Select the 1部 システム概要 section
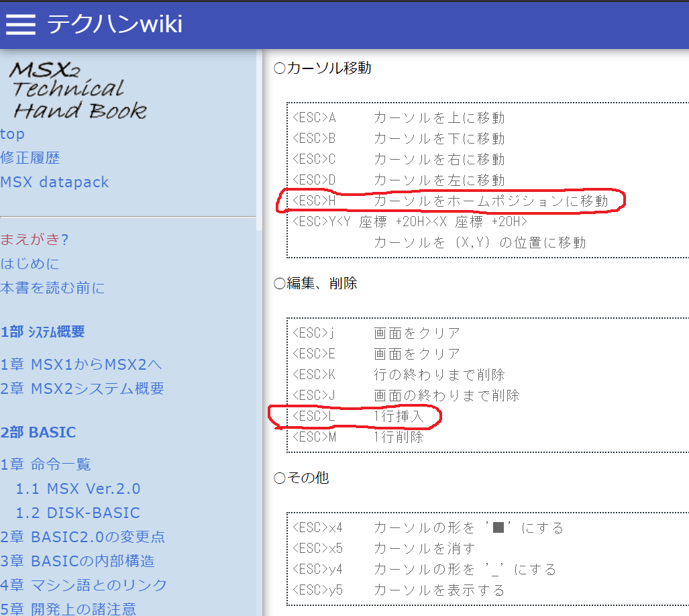 (43, 331)
